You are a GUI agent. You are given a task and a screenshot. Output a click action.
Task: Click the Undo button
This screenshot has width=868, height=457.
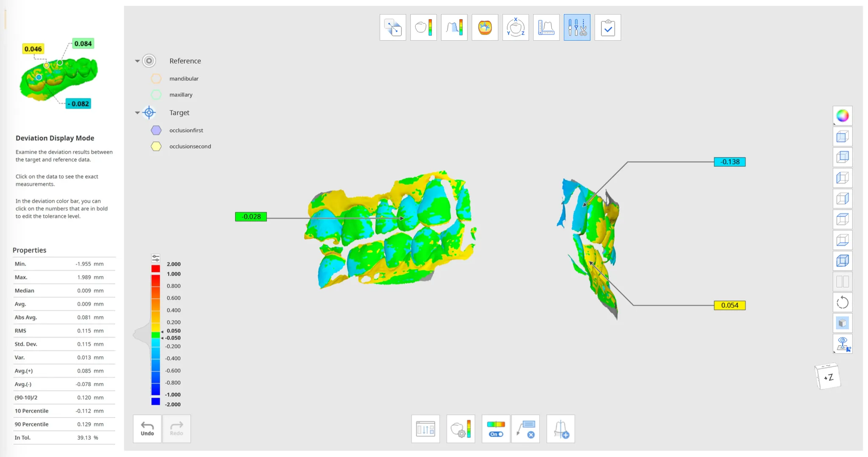(147, 429)
